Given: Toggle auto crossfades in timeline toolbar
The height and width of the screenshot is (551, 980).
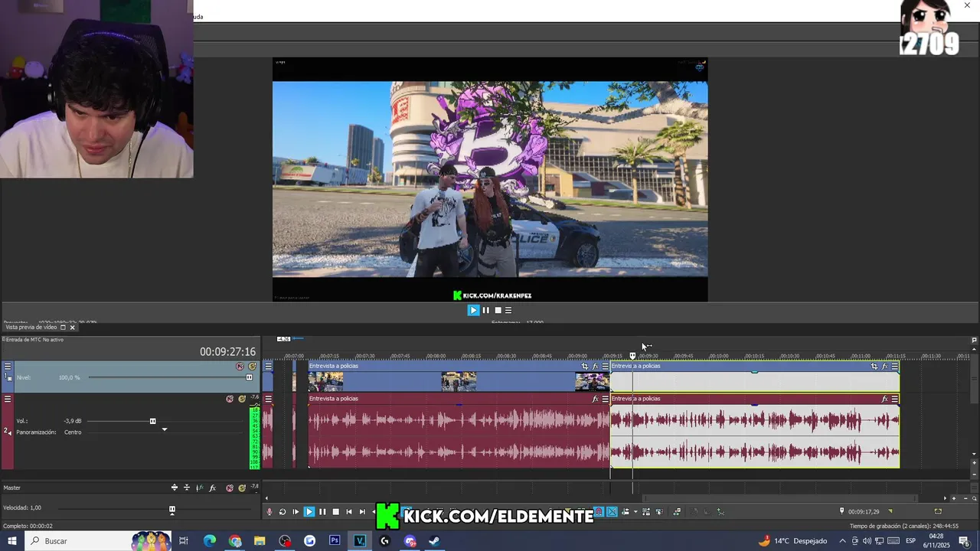Looking at the screenshot, I should (x=612, y=512).
